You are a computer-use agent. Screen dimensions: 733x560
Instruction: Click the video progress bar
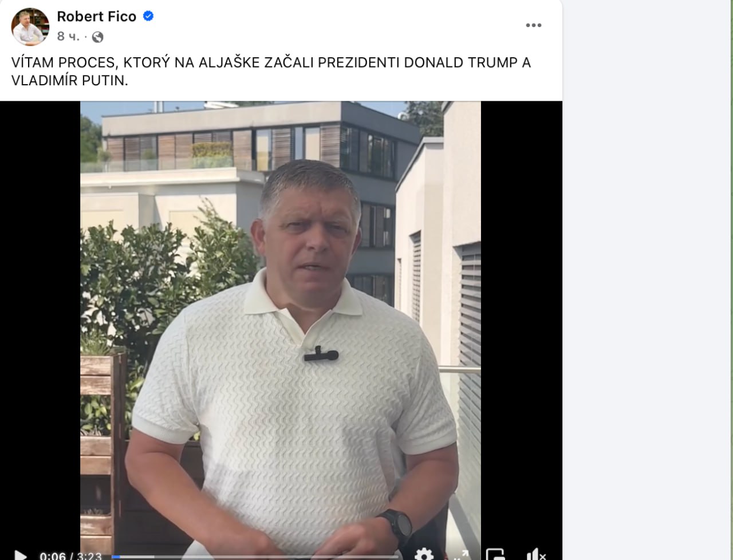click(255, 557)
